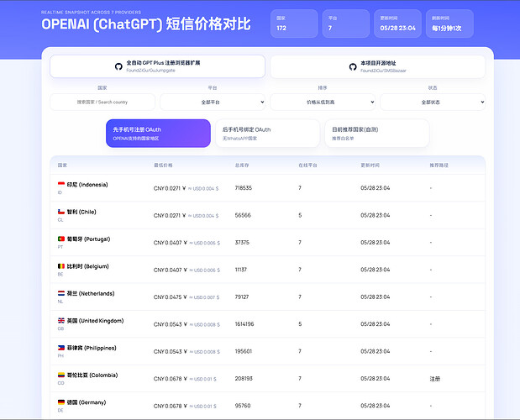Select the 印尼 (Indonesia) row name
Image resolution: width=520 pixels, height=420 pixels.
coord(87,185)
